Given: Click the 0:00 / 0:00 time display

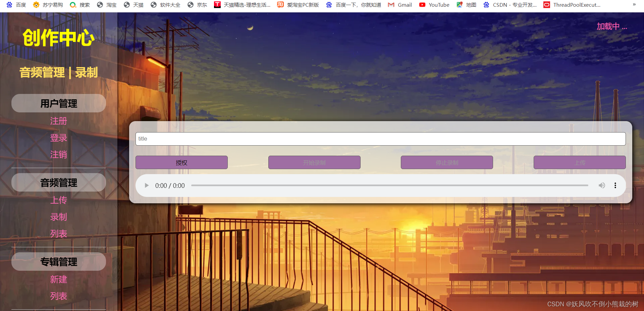Looking at the screenshot, I should (170, 186).
